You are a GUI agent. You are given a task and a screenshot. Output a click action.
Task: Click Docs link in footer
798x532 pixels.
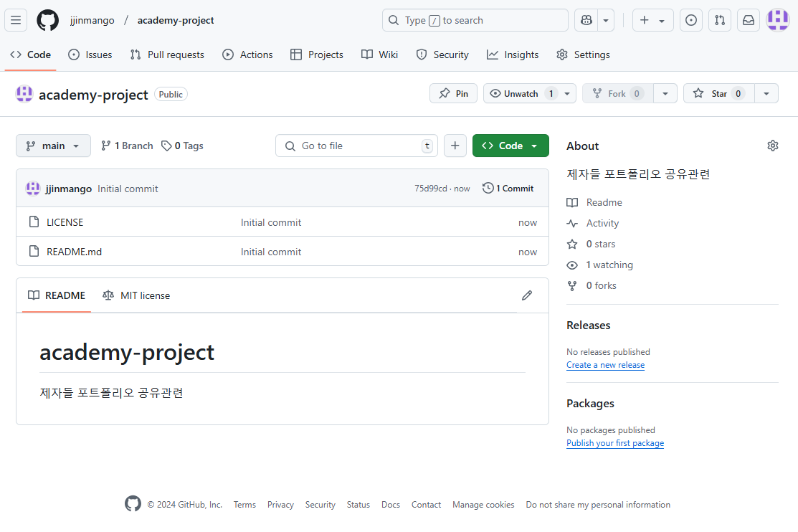390,505
